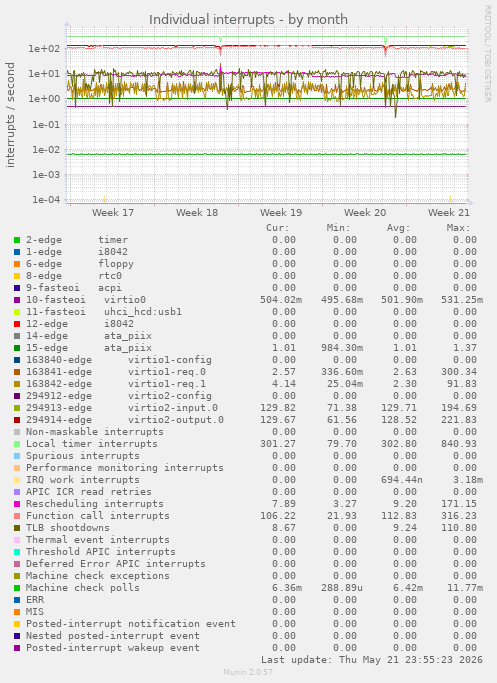Click the Week 21 axis label
Screen dimensions: 497x683
(449, 213)
